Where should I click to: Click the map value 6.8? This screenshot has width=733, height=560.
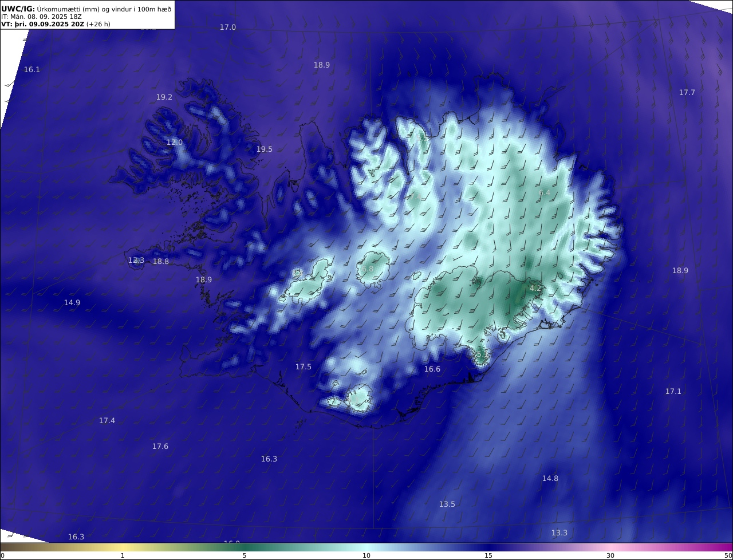tap(368, 269)
